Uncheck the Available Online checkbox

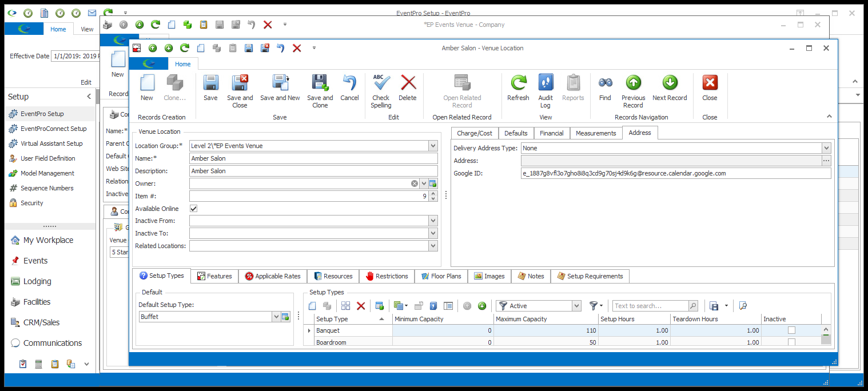[194, 209]
